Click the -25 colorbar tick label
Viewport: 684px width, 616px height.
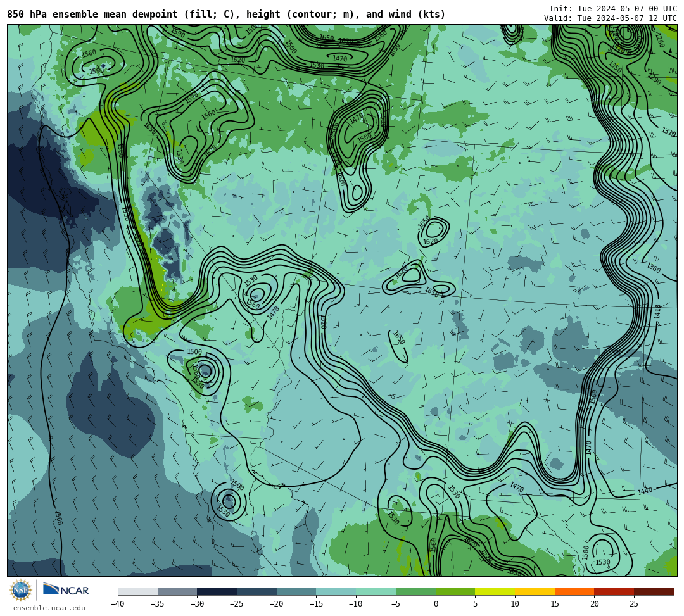pyautogui.click(x=237, y=604)
